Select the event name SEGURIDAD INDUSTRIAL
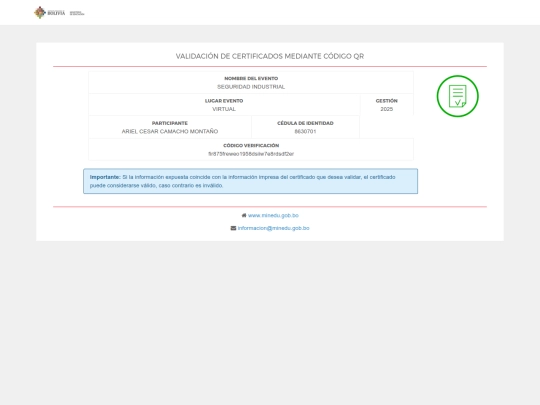540x405 pixels. tap(251, 87)
